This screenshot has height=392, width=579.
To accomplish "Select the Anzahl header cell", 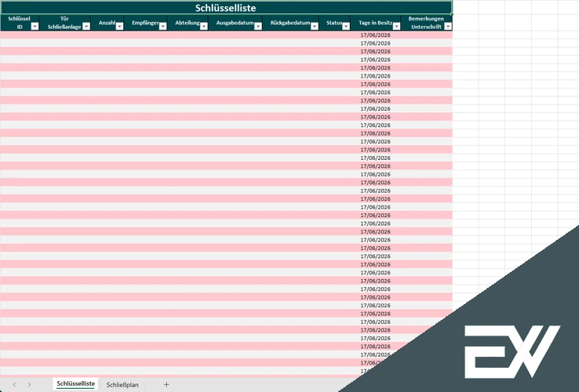I will tap(107, 23).
